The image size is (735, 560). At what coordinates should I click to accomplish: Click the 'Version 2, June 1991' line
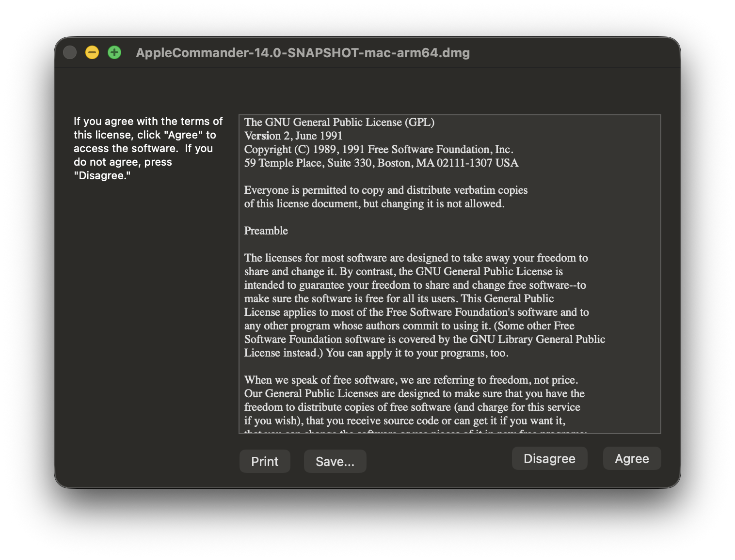[293, 136]
